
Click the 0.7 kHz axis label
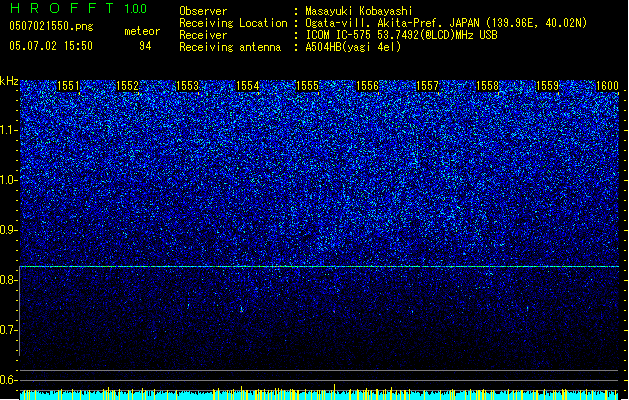tap(9, 330)
